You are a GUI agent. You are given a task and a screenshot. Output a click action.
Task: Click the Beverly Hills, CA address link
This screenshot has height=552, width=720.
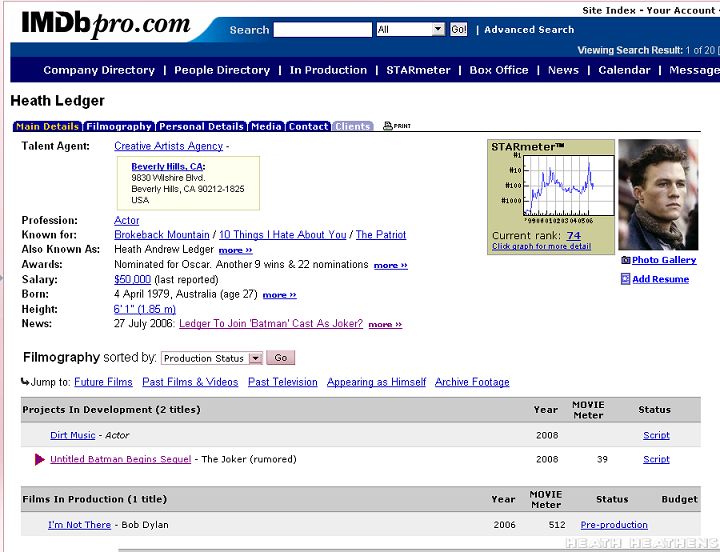[167, 167]
